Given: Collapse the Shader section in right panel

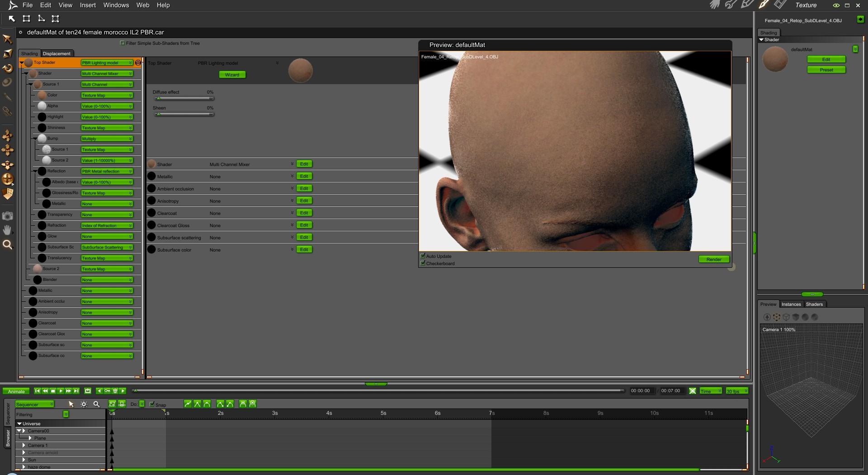Looking at the screenshot, I should click(761, 40).
